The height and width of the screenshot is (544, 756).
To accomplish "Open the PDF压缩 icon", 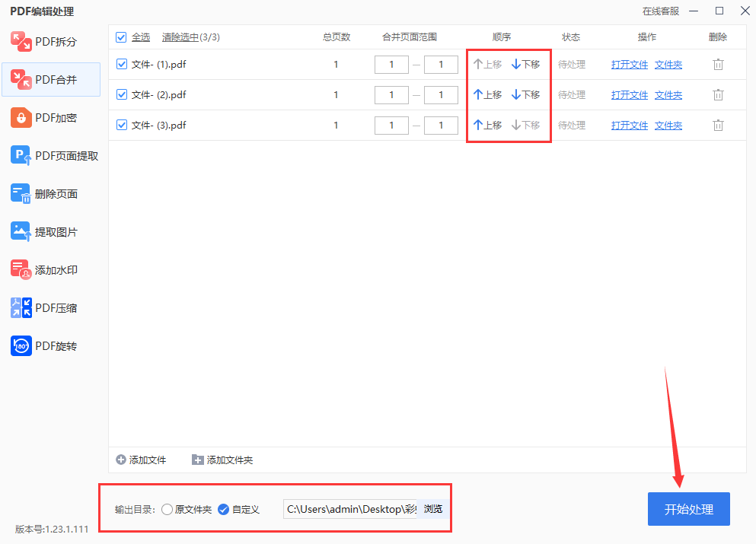I will (21, 308).
